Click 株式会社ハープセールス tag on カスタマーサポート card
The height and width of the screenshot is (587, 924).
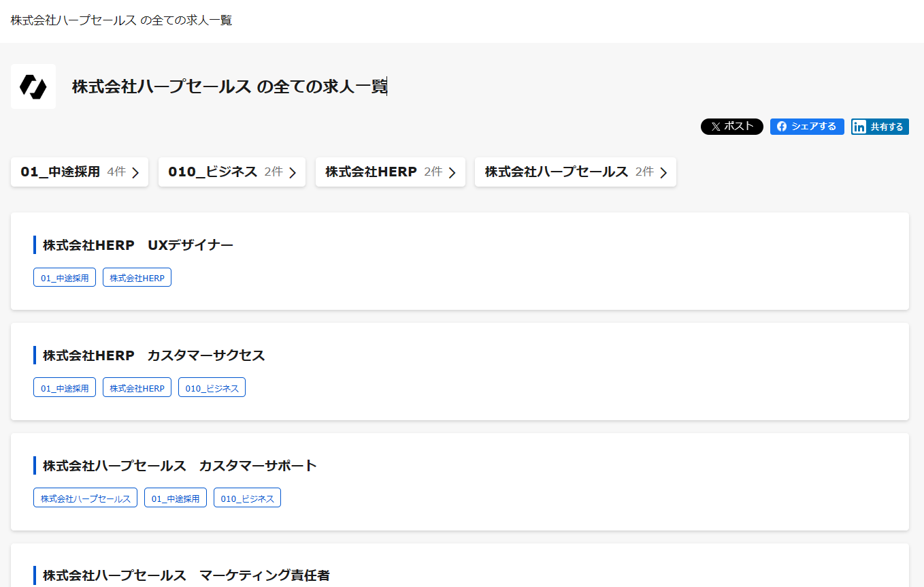(85, 498)
